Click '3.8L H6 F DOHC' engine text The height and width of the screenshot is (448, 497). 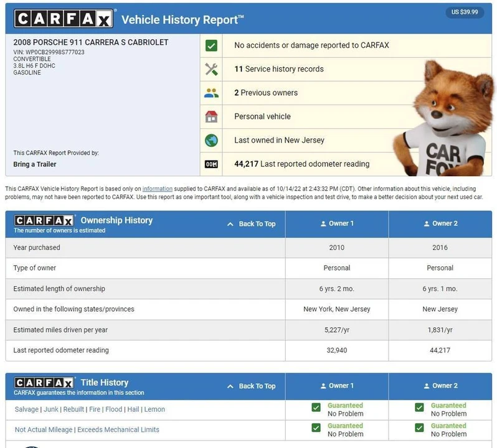pos(34,66)
